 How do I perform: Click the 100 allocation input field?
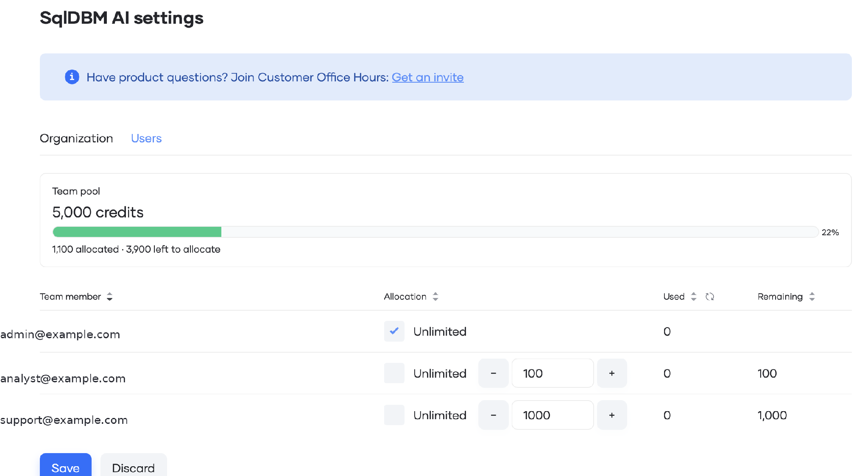tap(553, 373)
